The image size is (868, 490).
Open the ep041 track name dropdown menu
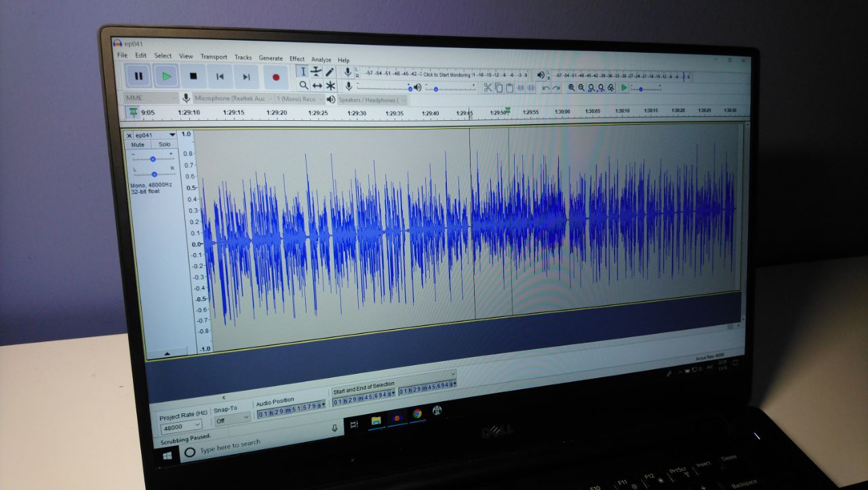[x=155, y=135]
